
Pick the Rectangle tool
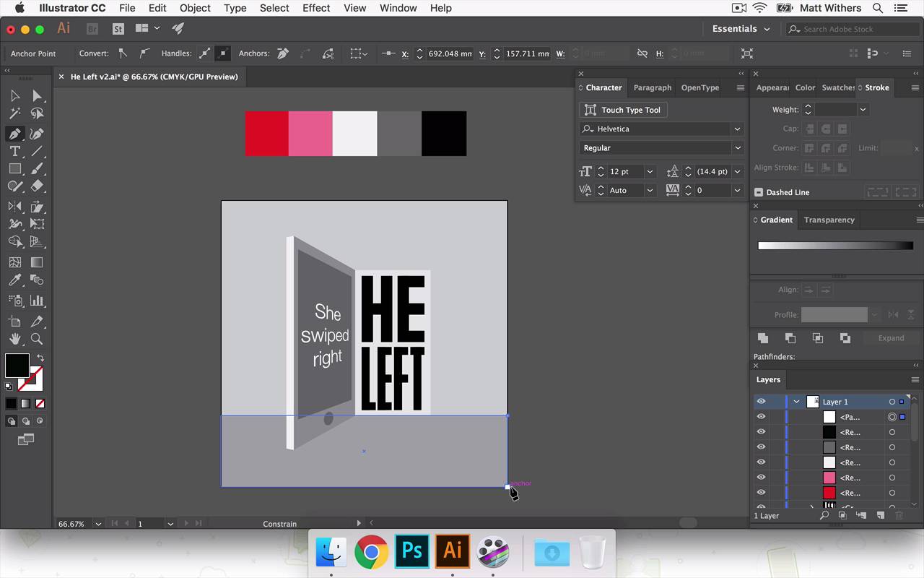coord(14,168)
